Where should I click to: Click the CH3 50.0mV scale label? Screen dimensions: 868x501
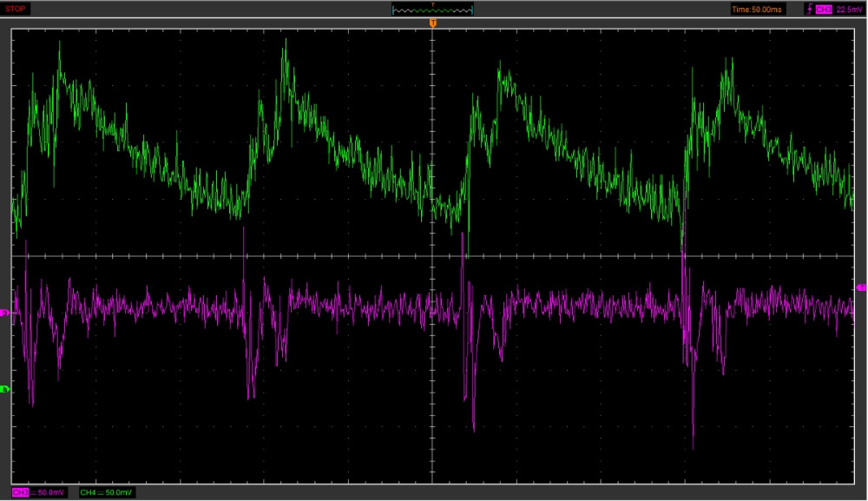[39, 492]
